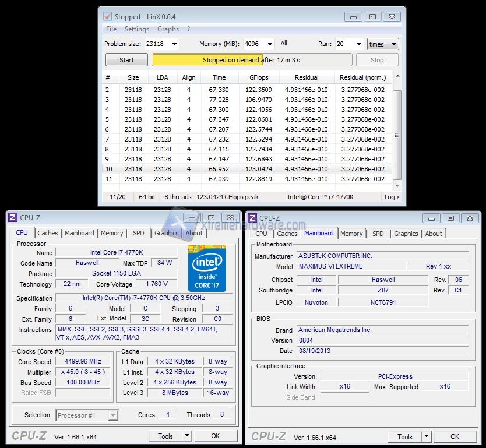
Task: Open the Tools dropdown arrow in left CPU-Z
Action: coord(186,436)
